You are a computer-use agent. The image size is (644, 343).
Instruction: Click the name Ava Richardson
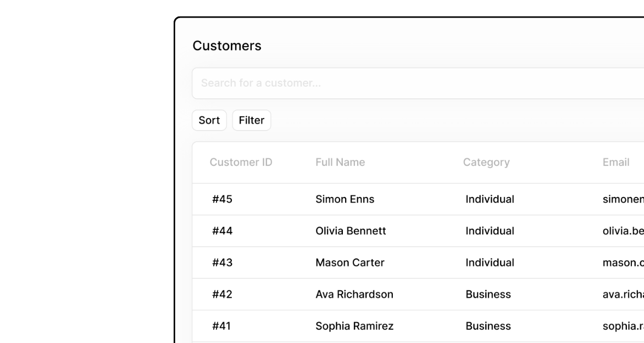coord(354,294)
